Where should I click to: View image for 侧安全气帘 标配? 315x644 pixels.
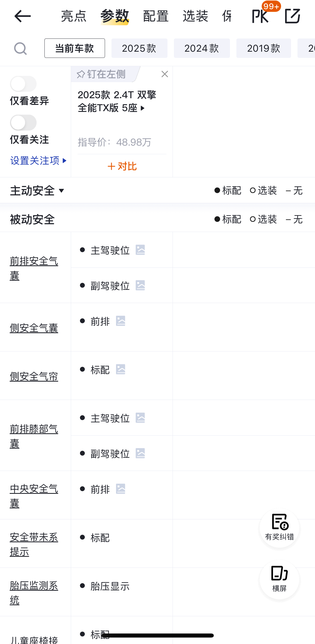(121, 369)
